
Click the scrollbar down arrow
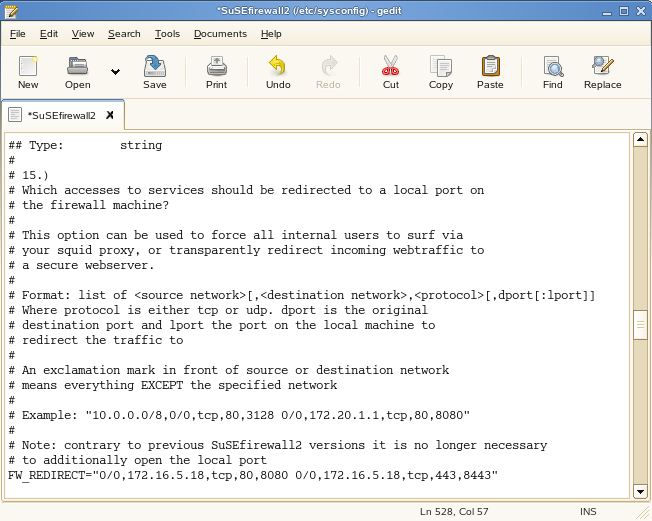(x=640, y=491)
